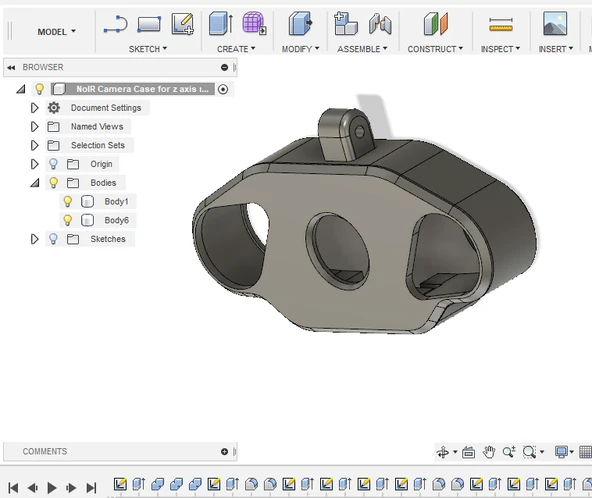Image resolution: width=592 pixels, height=498 pixels.
Task: Open the purple Create Form tool
Action: point(254,23)
